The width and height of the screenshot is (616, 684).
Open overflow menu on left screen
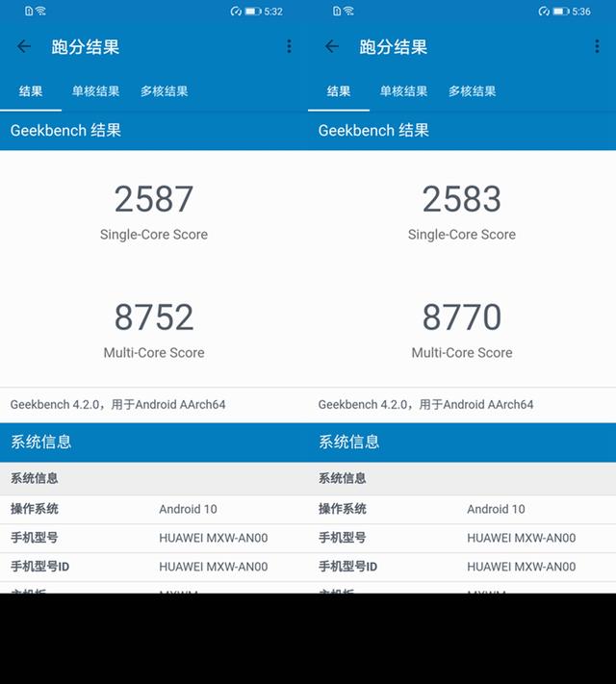click(x=289, y=46)
